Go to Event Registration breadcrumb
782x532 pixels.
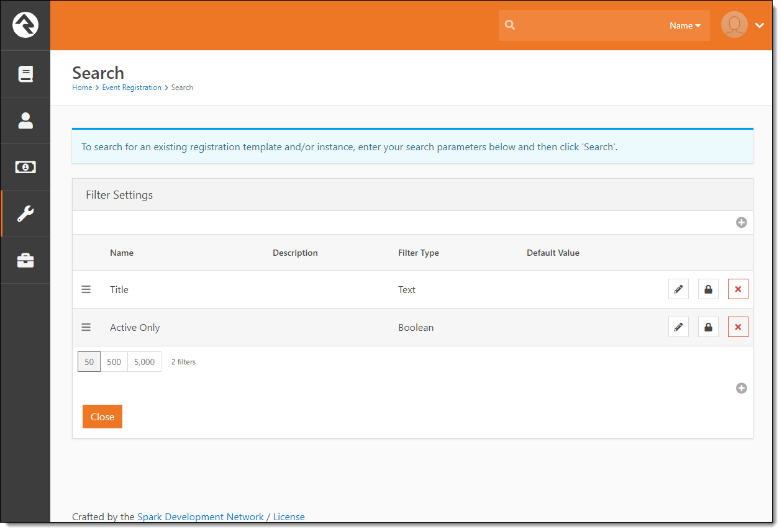[132, 88]
